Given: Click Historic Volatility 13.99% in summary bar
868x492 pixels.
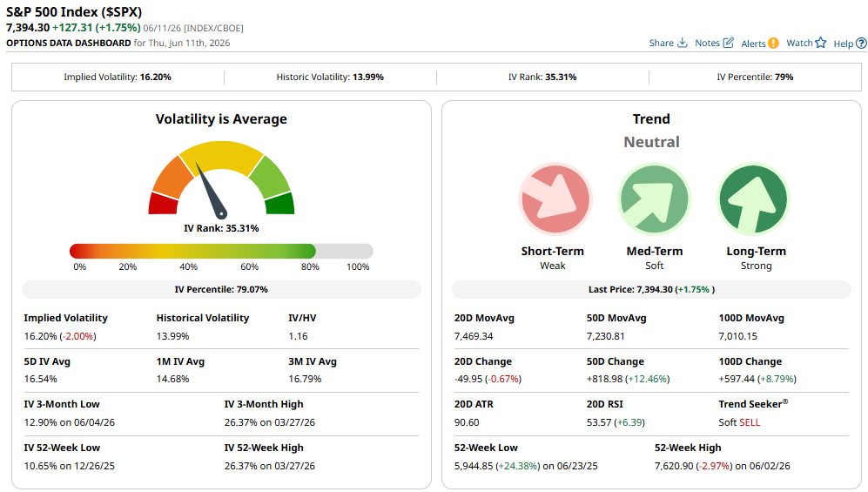Looking at the screenshot, I should (x=330, y=77).
